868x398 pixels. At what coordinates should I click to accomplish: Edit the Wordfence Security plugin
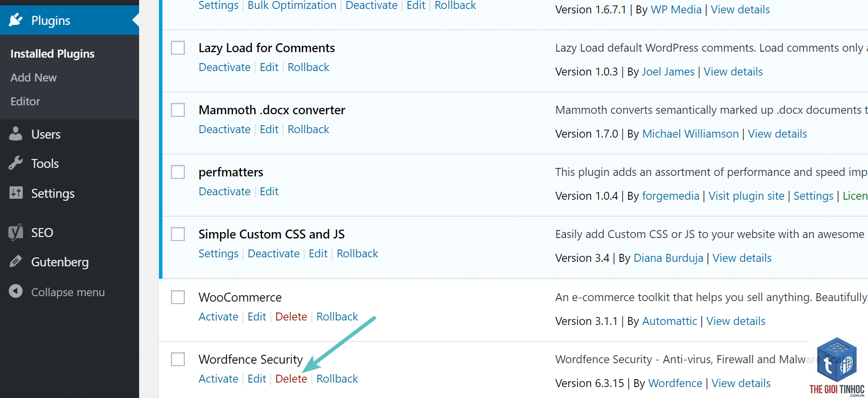pos(257,379)
